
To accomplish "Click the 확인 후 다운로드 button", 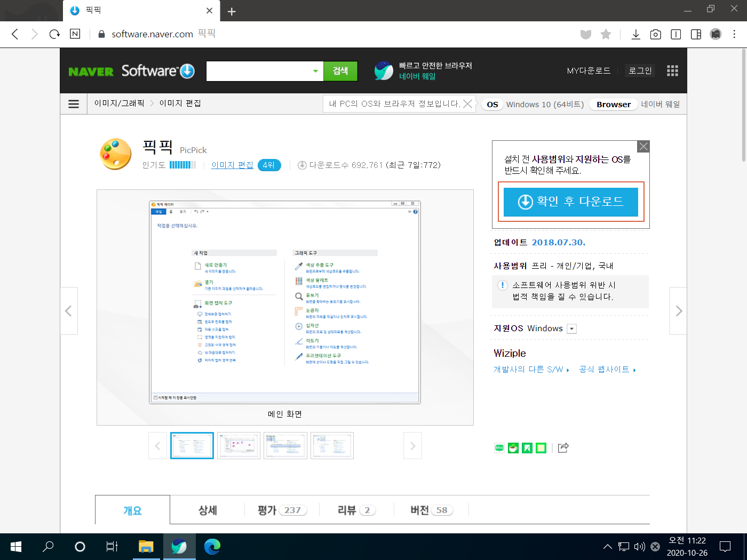I will tap(571, 202).
